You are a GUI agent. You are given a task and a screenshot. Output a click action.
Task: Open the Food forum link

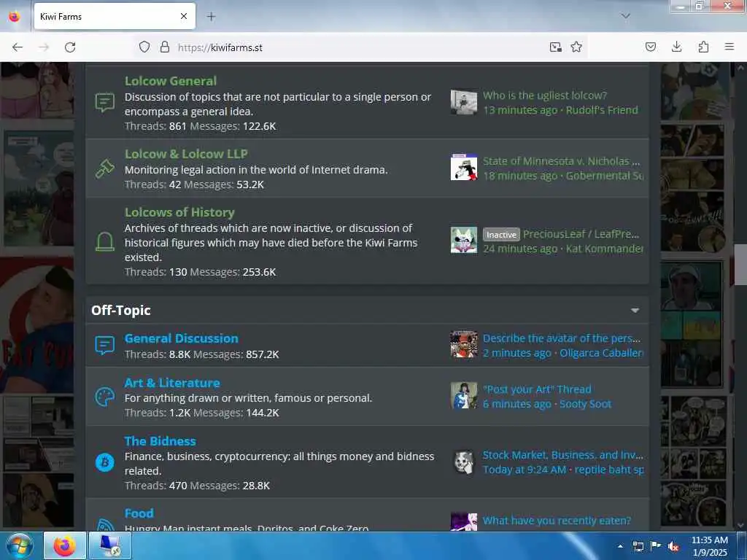139,513
